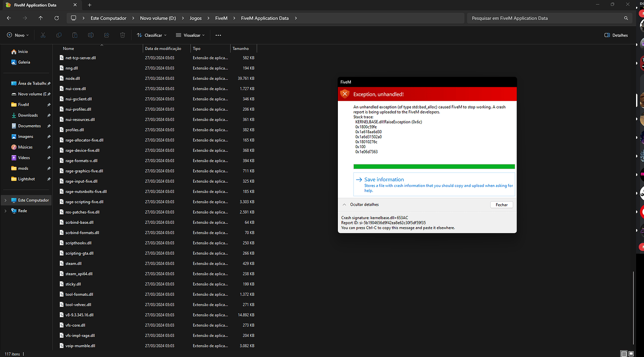Open the Visualizar view options dropdown
Image resolution: width=644 pixels, height=357 pixels.
click(x=190, y=35)
